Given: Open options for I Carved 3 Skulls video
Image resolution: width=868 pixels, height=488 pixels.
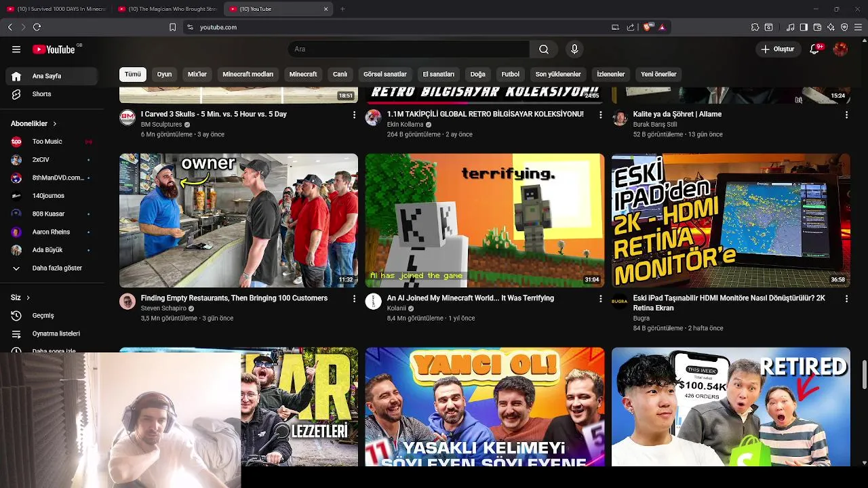Looking at the screenshot, I should [354, 115].
